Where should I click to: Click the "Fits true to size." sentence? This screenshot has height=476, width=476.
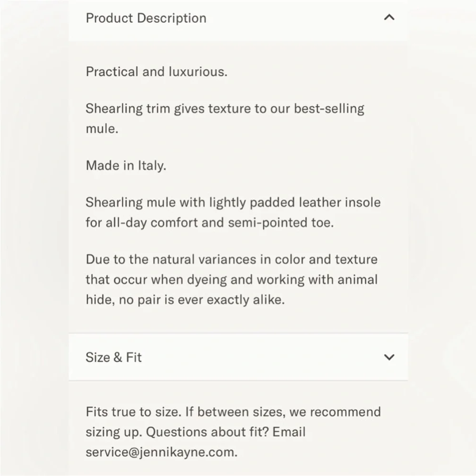[x=132, y=412]
